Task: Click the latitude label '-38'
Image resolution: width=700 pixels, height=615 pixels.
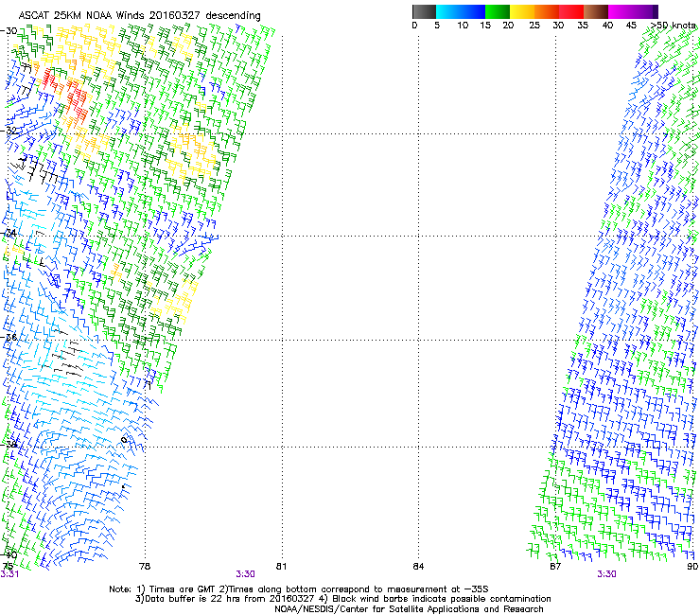Action: 9,444
